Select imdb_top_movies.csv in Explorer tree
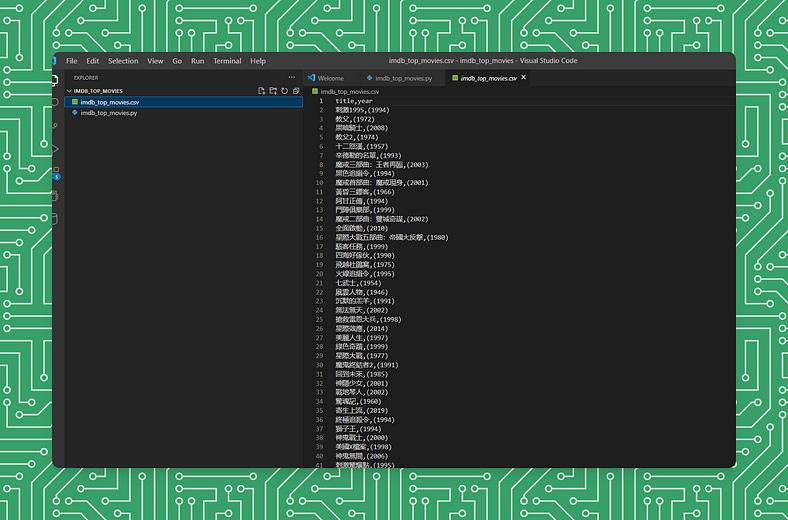This screenshot has width=788, height=520. tap(183, 102)
